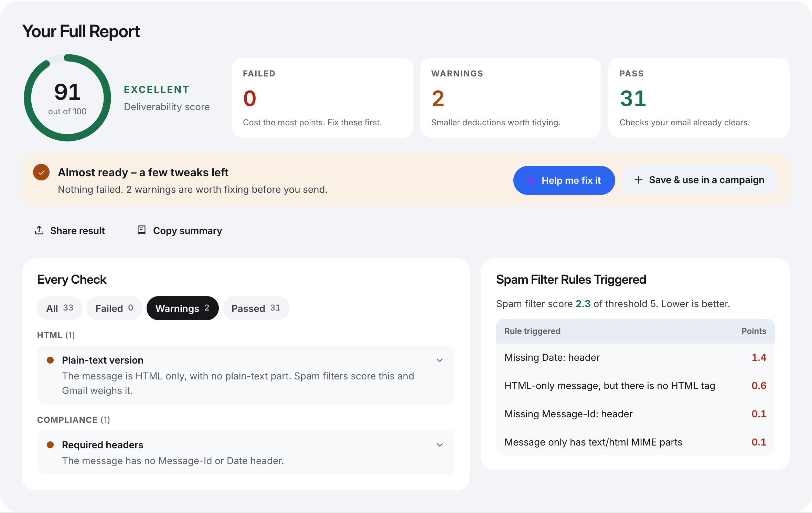
Task: Click the Share result button
Action: (70, 230)
